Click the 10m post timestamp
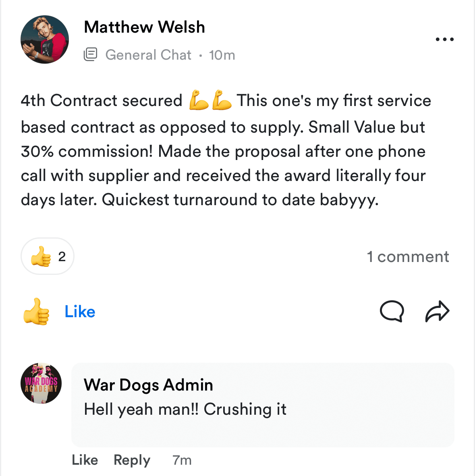 (222, 55)
